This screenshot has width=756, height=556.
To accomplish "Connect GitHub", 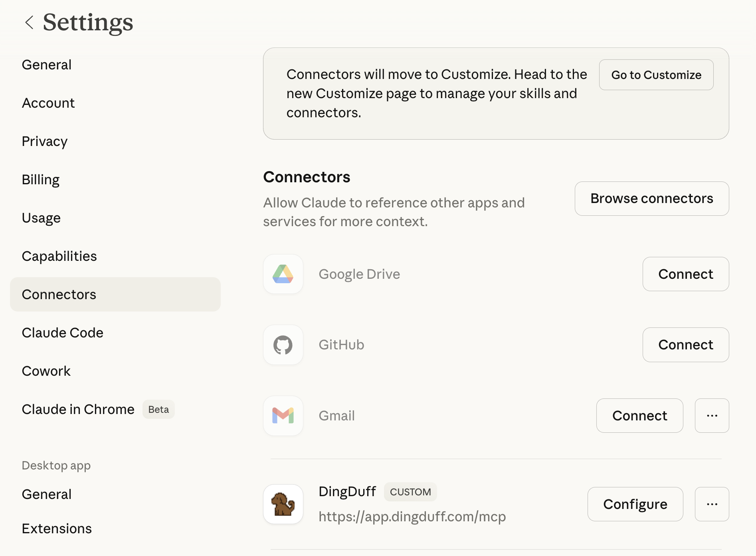I will [685, 345].
